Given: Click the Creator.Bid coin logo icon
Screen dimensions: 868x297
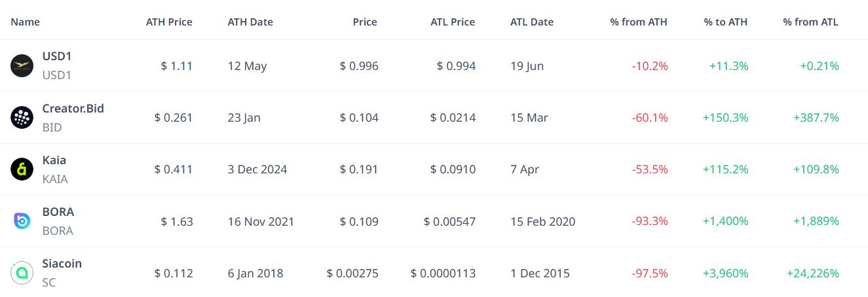Looking at the screenshot, I should (22, 117).
